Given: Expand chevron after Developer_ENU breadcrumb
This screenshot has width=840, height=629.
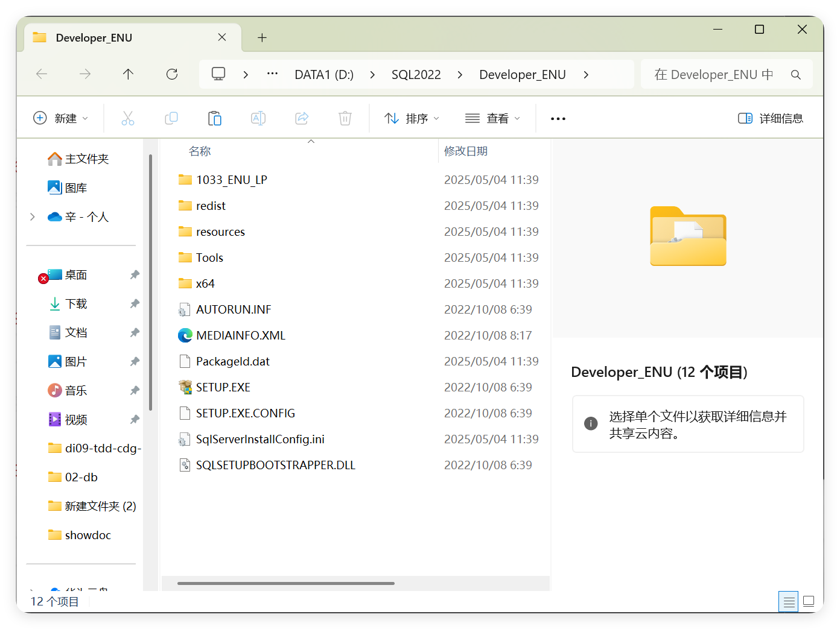Looking at the screenshot, I should click(586, 74).
